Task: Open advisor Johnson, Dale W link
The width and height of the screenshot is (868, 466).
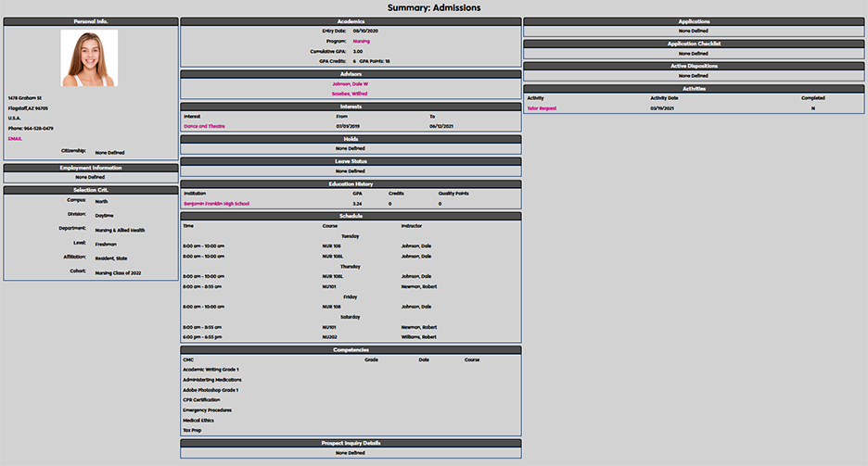Action: [x=350, y=83]
